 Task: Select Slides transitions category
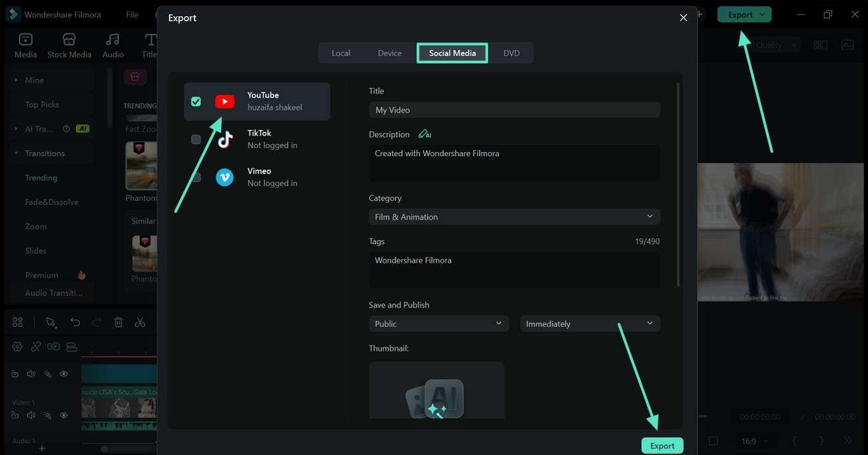[36, 251]
